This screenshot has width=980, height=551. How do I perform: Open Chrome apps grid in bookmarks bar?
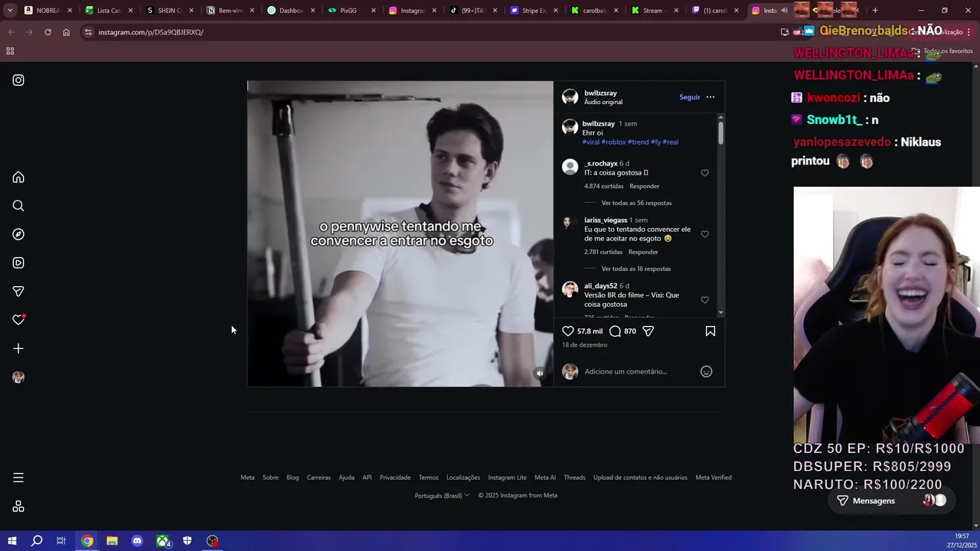(x=10, y=51)
